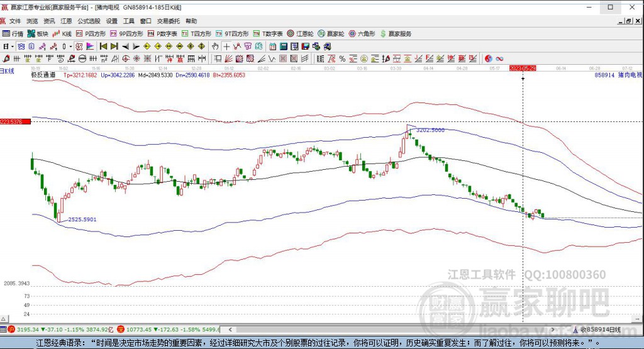Click the percent % retracement tool
Viewport: 644px width, 349px height.
342,58
